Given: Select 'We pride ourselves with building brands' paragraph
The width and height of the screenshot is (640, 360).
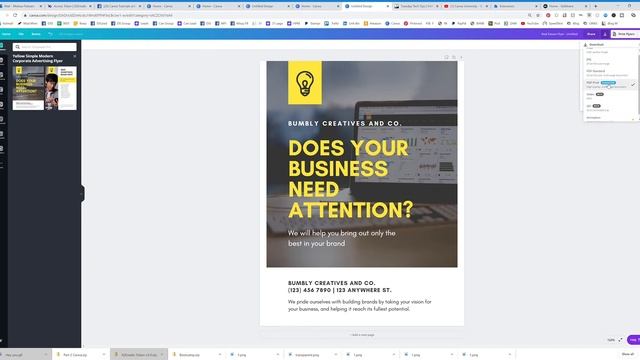Looking at the screenshot, I should (x=360, y=305).
